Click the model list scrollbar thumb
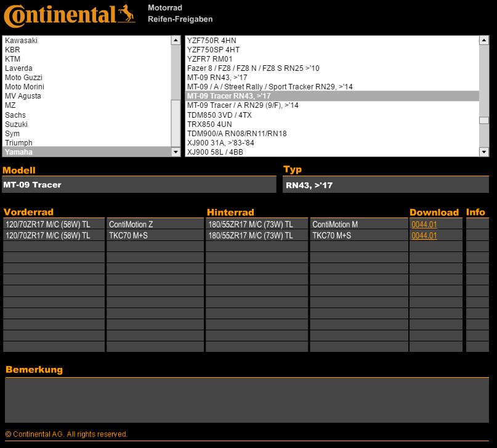The image size is (497, 448). tap(483, 120)
